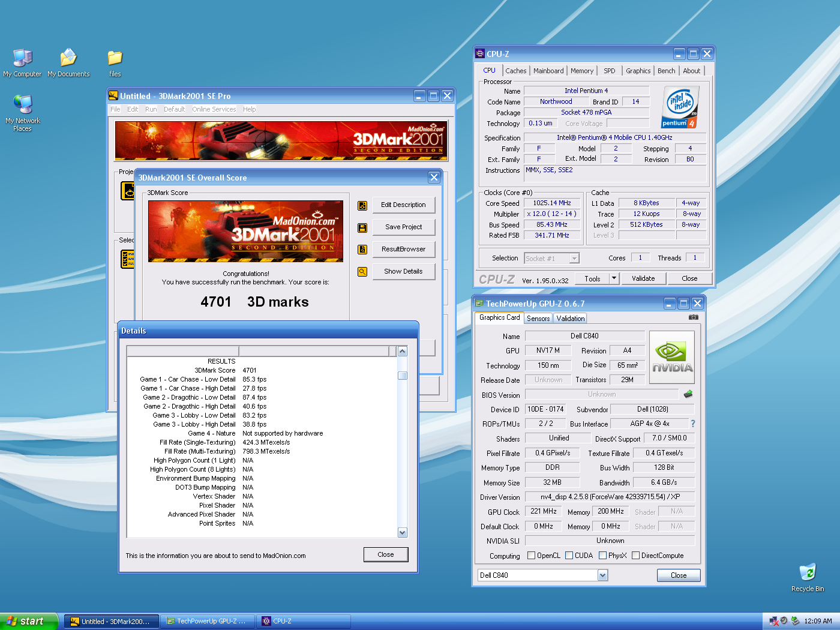
Task: Click the Close button in CPU-Z
Action: click(689, 278)
